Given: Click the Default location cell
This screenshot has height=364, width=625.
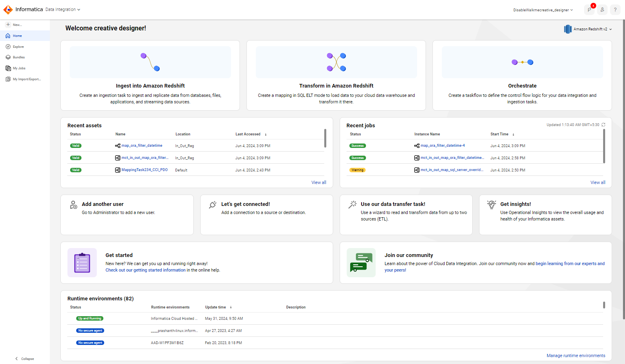Looking at the screenshot, I should (181, 170).
